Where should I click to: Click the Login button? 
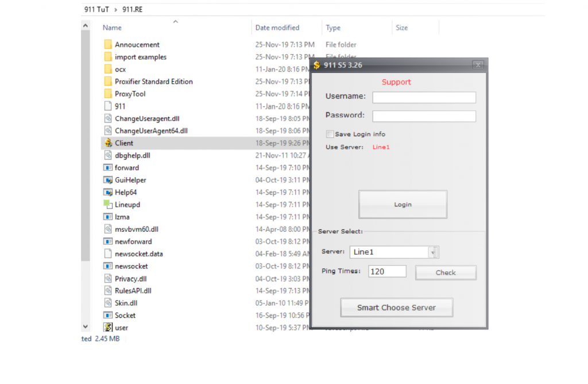click(403, 205)
